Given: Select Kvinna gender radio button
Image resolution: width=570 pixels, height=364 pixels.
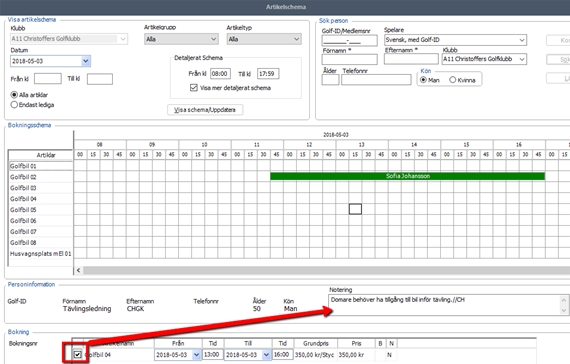Looking at the screenshot, I should 453,80.
